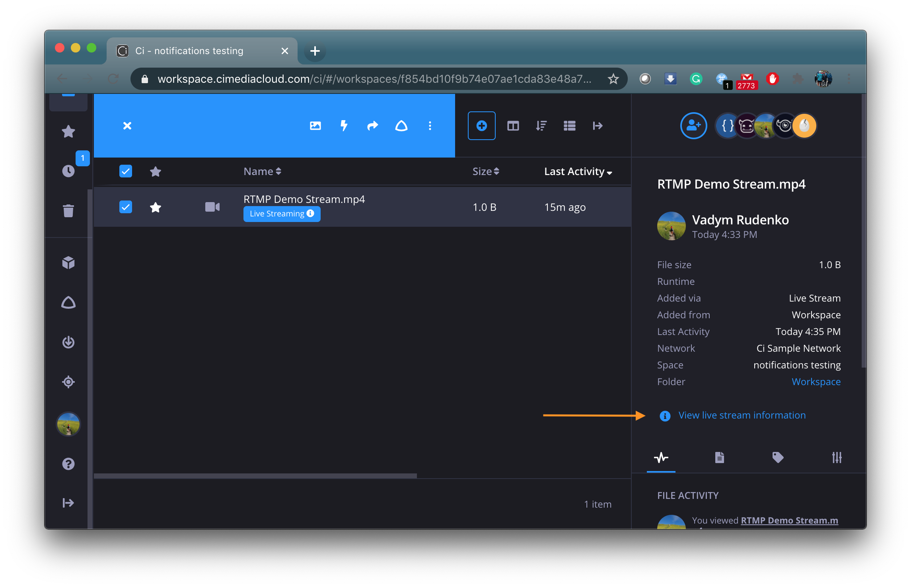Image resolution: width=911 pixels, height=588 pixels.
Task: Reload the page
Action: click(113, 79)
